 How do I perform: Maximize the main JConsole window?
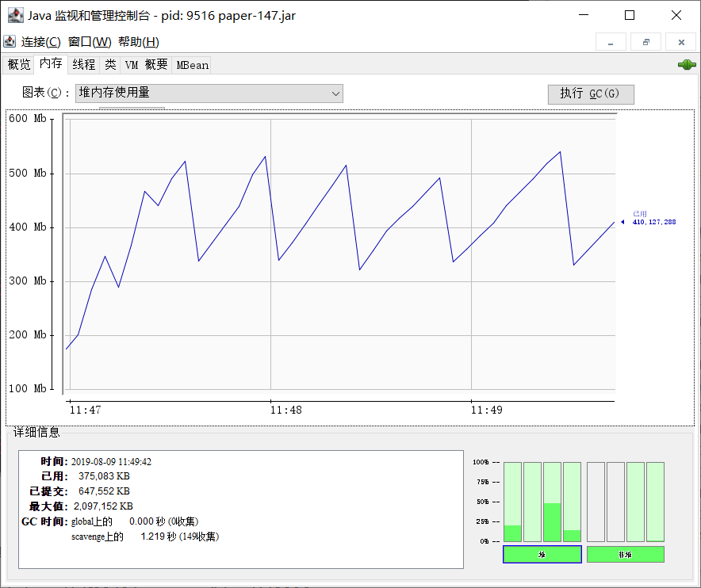630,15
